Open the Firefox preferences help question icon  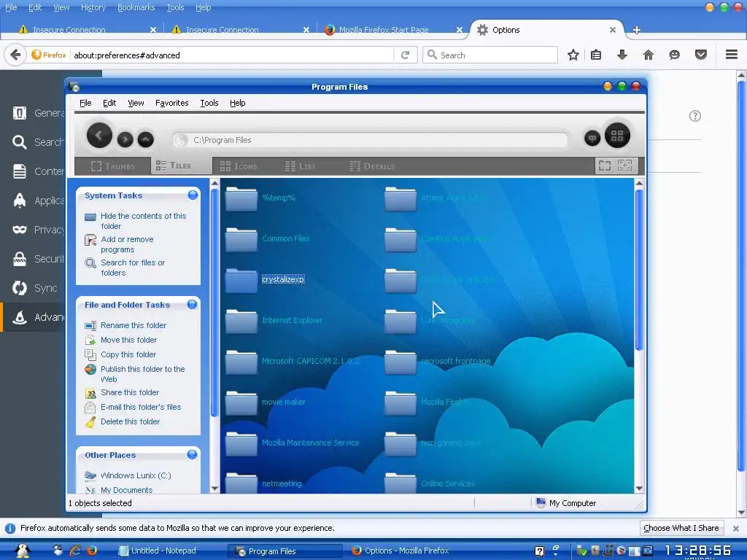[695, 116]
